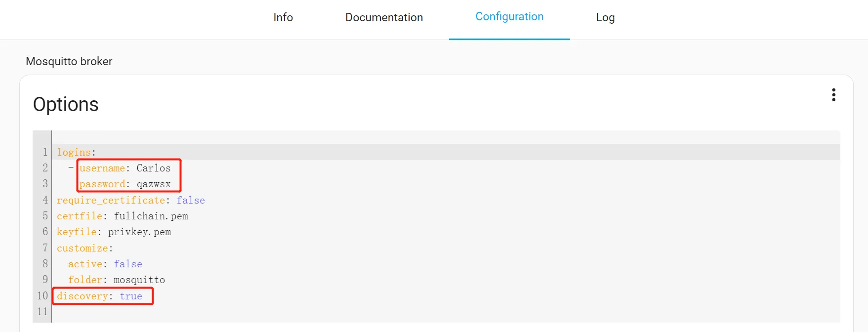Click the 'username' key in the editor
This screenshot has height=332, width=868.
[x=102, y=168]
